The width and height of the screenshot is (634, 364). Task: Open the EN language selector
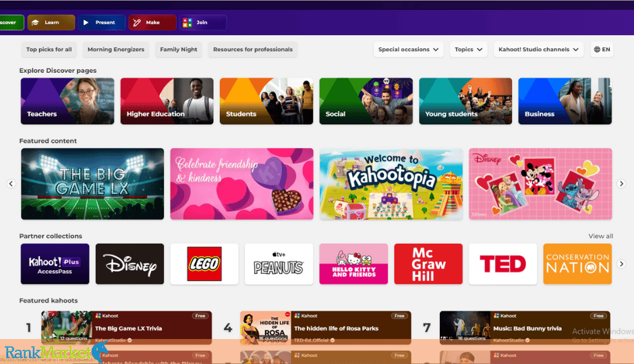pyautogui.click(x=602, y=49)
